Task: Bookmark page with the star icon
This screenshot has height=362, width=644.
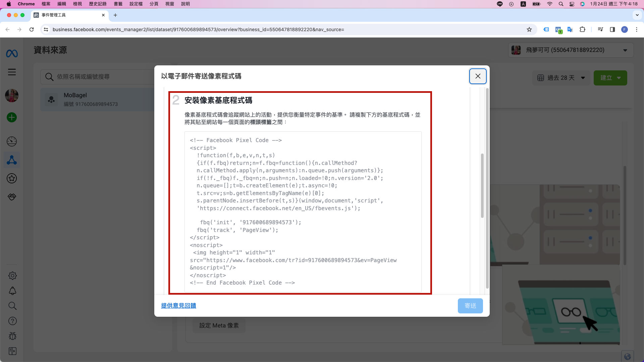Action: point(529,29)
